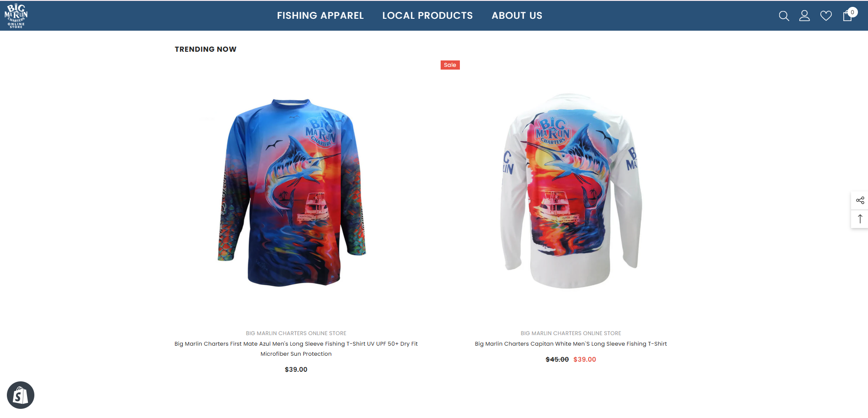This screenshot has height=418, width=868.
Task: Open the Capitan White shirt title link
Action: (571, 344)
